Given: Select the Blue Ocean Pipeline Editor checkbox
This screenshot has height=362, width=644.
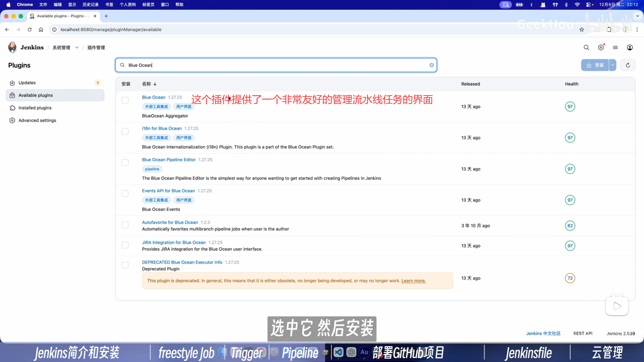Looking at the screenshot, I should click(x=125, y=163).
